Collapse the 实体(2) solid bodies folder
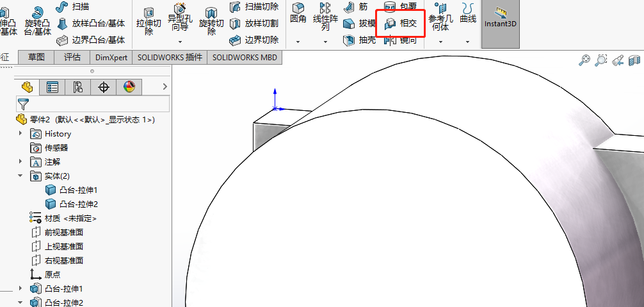The width and height of the screenshot is (644, 307). pyautogui.click(x=20, y=176)
